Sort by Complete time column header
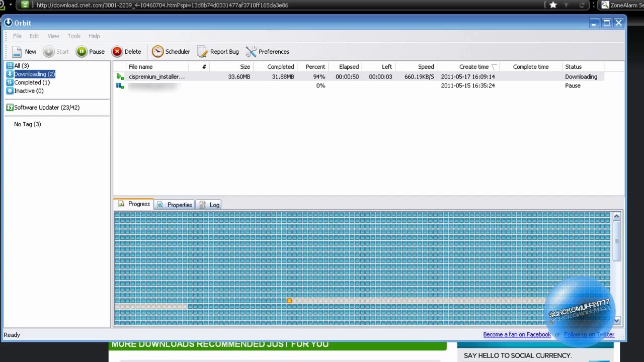Image resolution: width=644 pixels, height=362 pixels. pyautogui.click(x=530, y=67)
